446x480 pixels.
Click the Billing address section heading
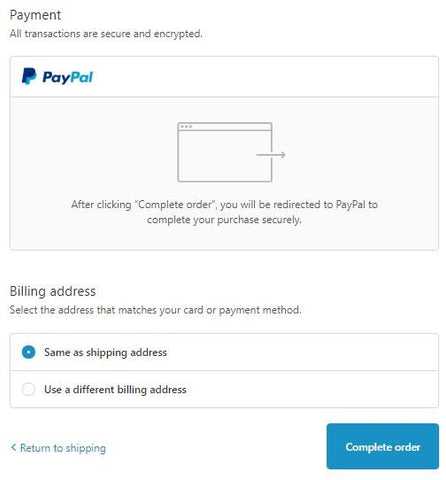(53, 291)
